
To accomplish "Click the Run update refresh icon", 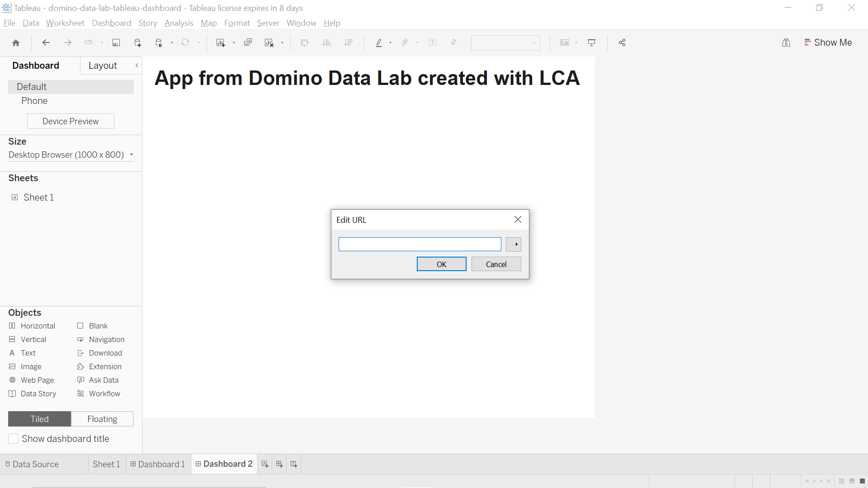I will 185,42.
